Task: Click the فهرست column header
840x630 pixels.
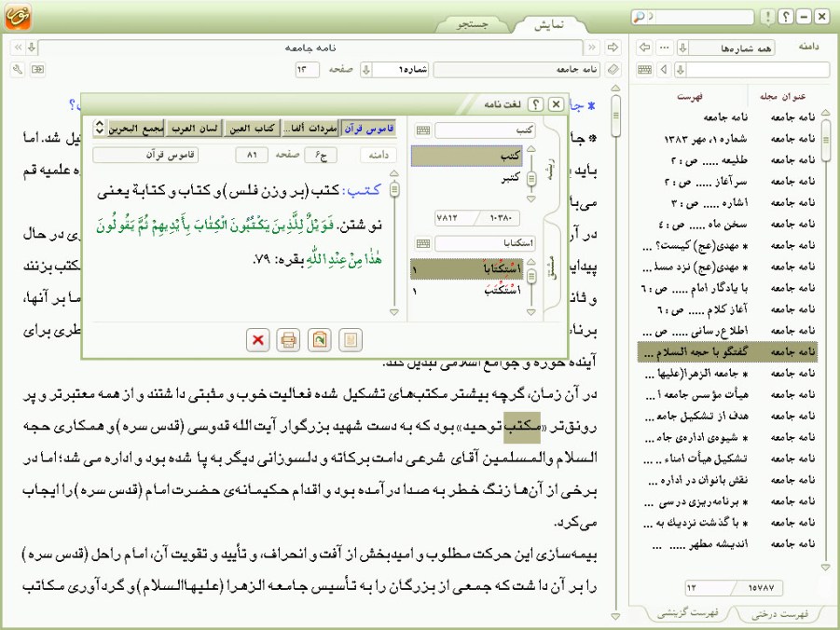Action: click(690, 96)
